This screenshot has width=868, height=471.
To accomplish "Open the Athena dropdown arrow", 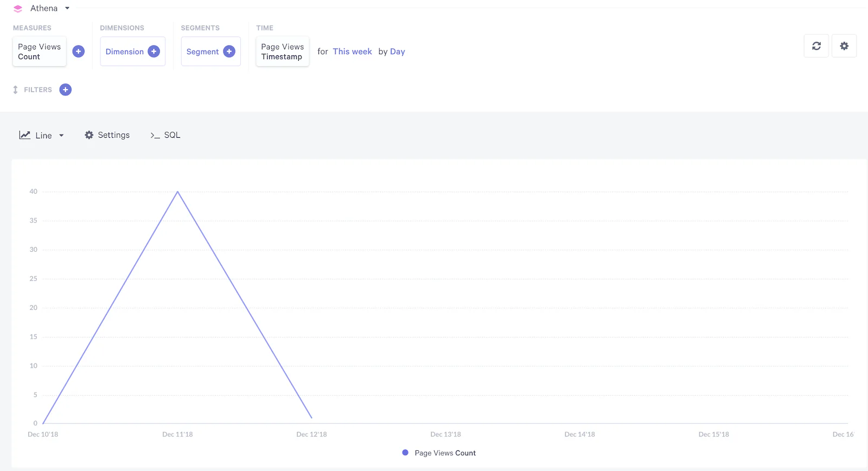I will [x=67, y=8].
